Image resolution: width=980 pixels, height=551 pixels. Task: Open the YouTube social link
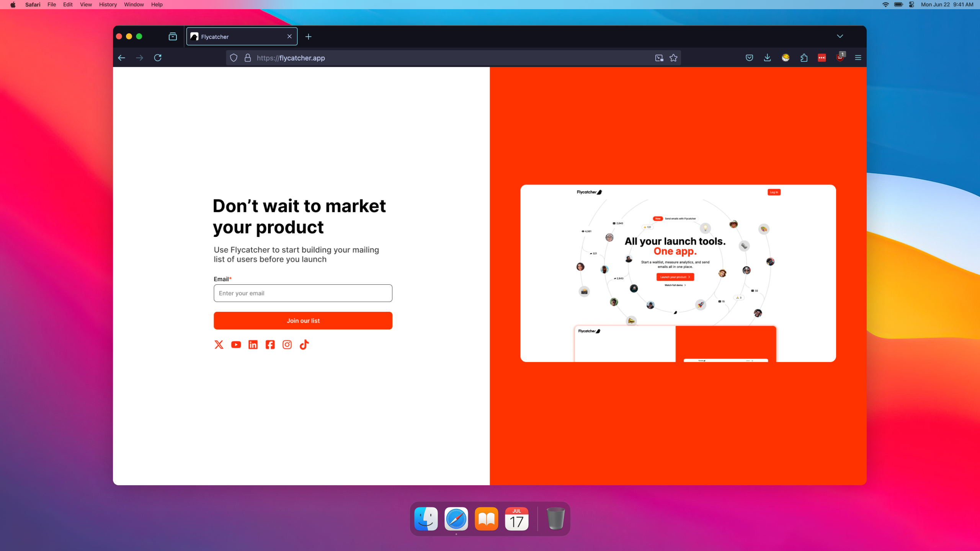point(236,345)
